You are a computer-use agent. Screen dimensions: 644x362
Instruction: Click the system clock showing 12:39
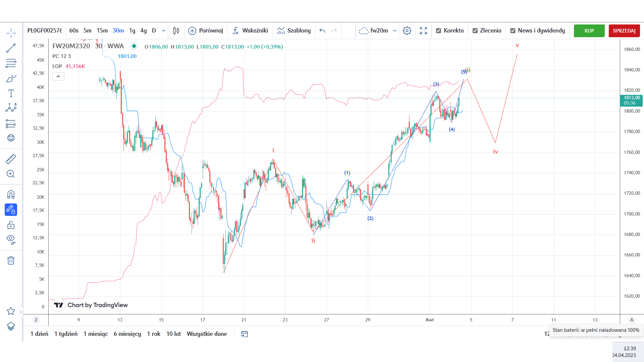tap(630, 349)
